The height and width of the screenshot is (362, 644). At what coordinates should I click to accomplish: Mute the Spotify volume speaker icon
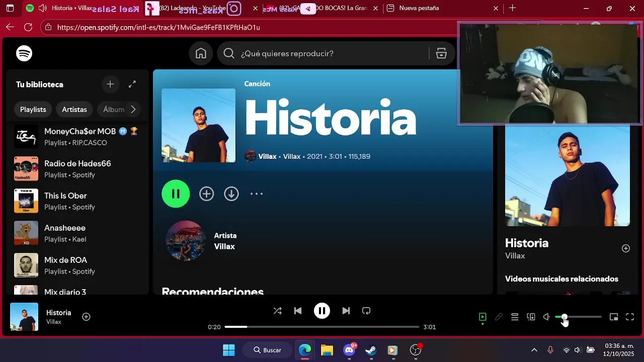pyautogui.click(x=546, y=317)
